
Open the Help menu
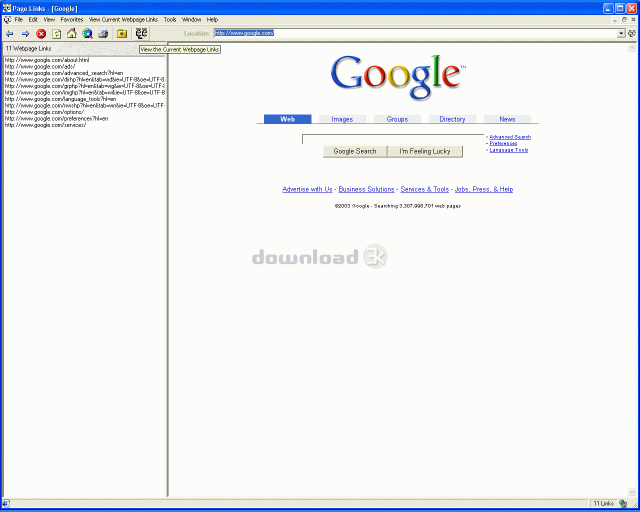212,20
